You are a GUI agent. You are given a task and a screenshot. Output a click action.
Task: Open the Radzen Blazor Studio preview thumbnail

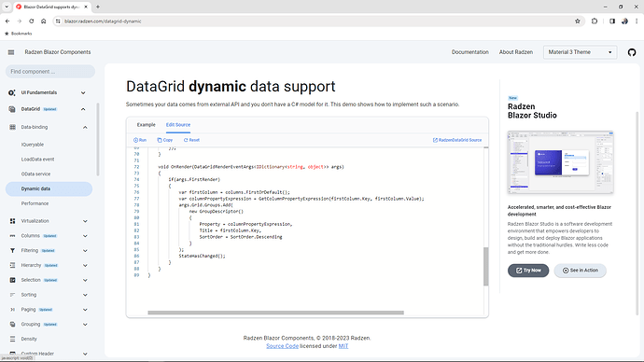(x=560, y=162)
